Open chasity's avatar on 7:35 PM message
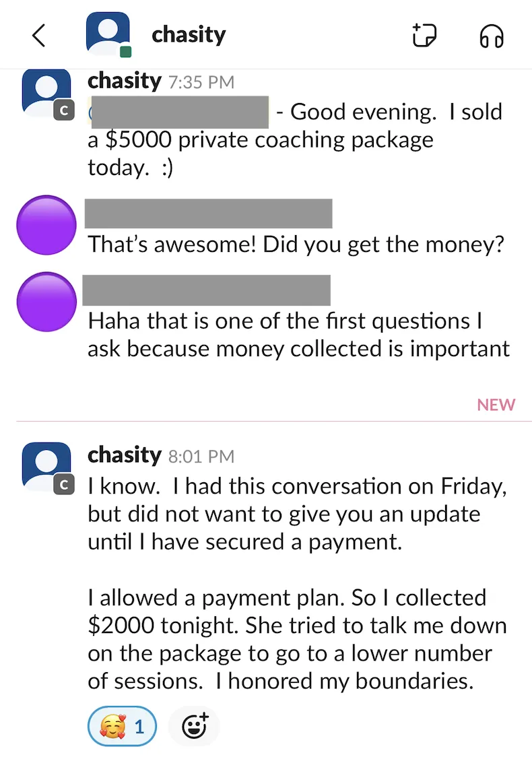 (x=46, y=93)
